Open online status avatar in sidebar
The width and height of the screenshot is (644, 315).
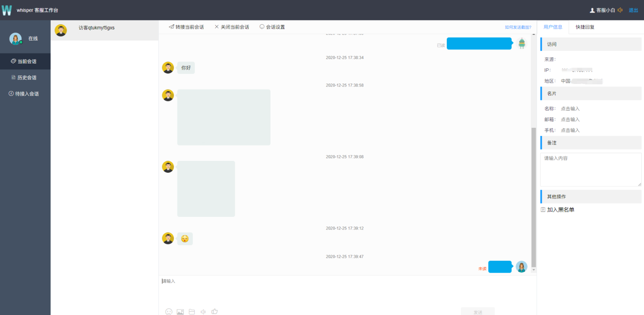point(16,39)
